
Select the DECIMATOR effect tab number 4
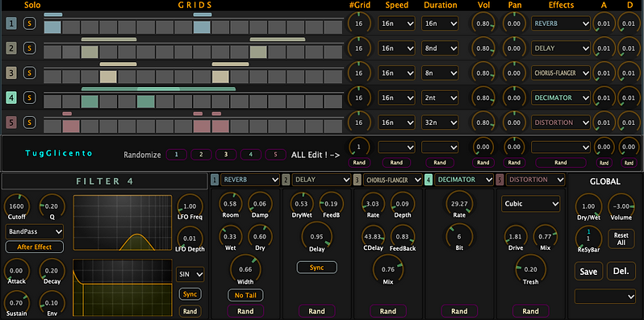[x=429, y=179]
